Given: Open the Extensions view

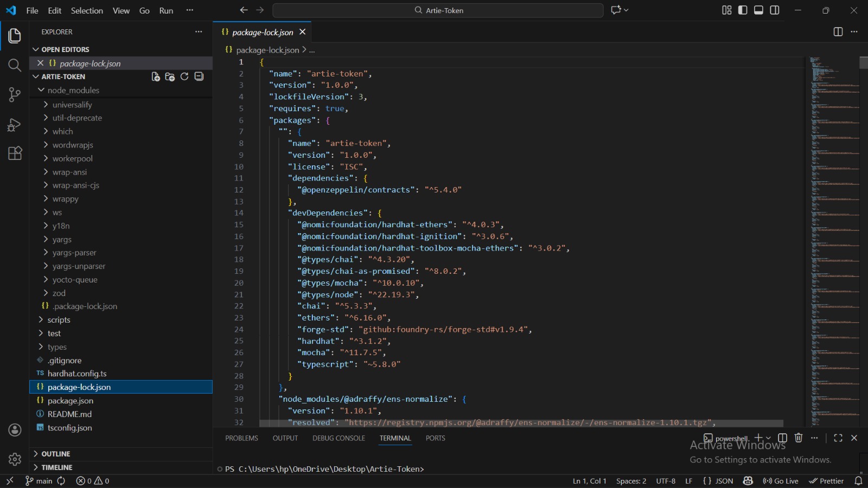Looking at the screenshot, I should 15,153.
